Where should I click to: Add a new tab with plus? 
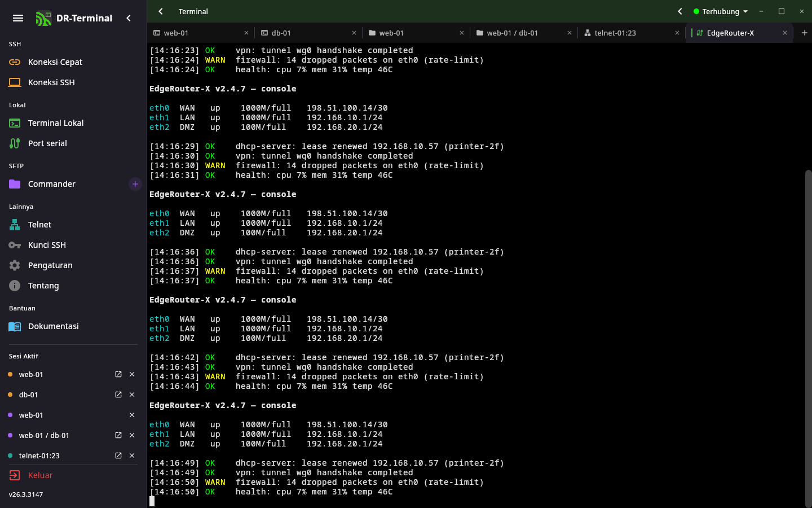click(x=805, y=33)
